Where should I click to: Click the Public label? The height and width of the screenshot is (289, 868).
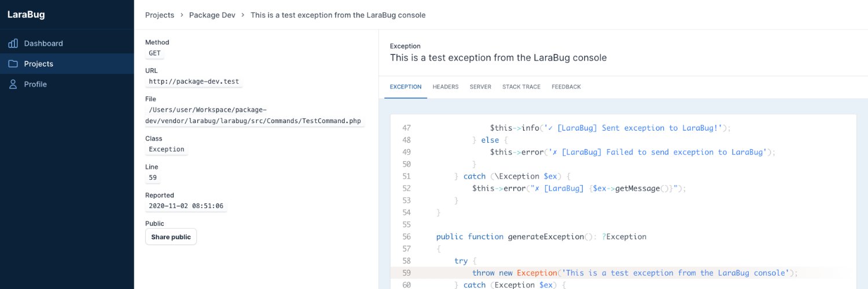point(155,224)
